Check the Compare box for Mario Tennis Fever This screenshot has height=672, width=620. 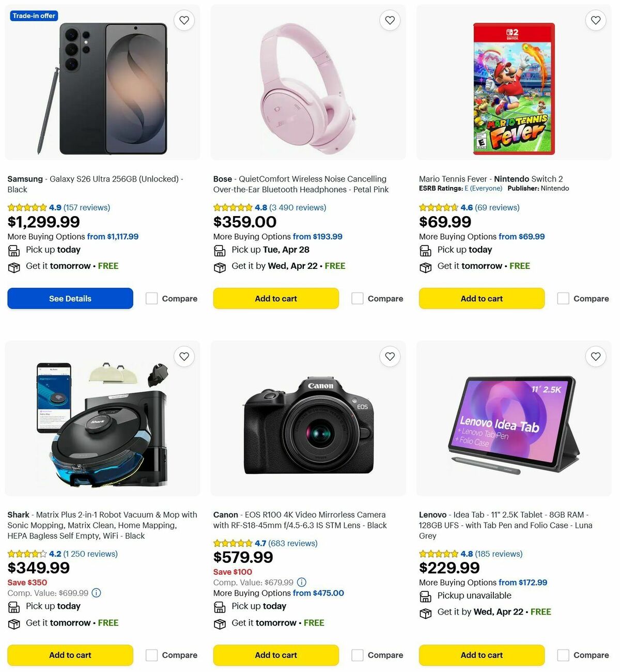pos(563,298)
